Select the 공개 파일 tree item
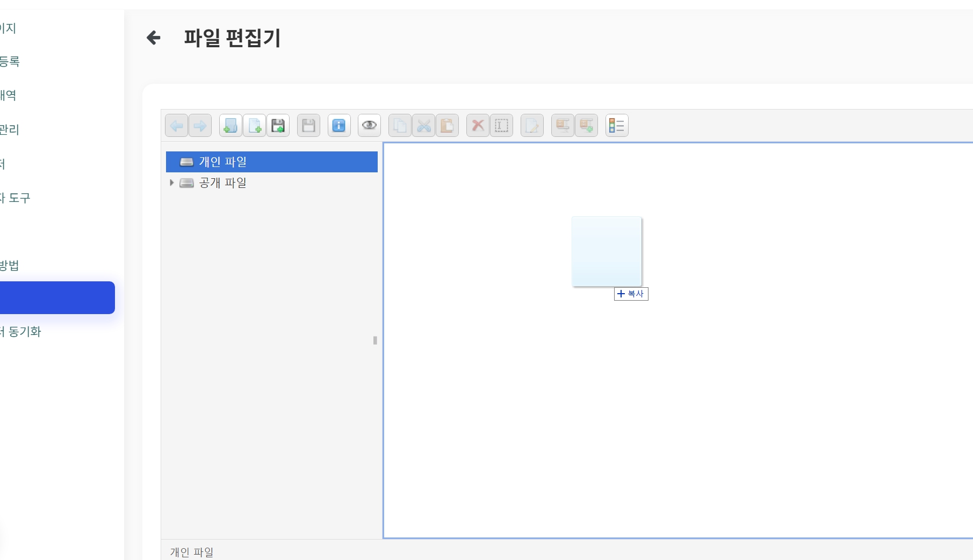Viewport: 973px width, 560px height. coord(272,183)
